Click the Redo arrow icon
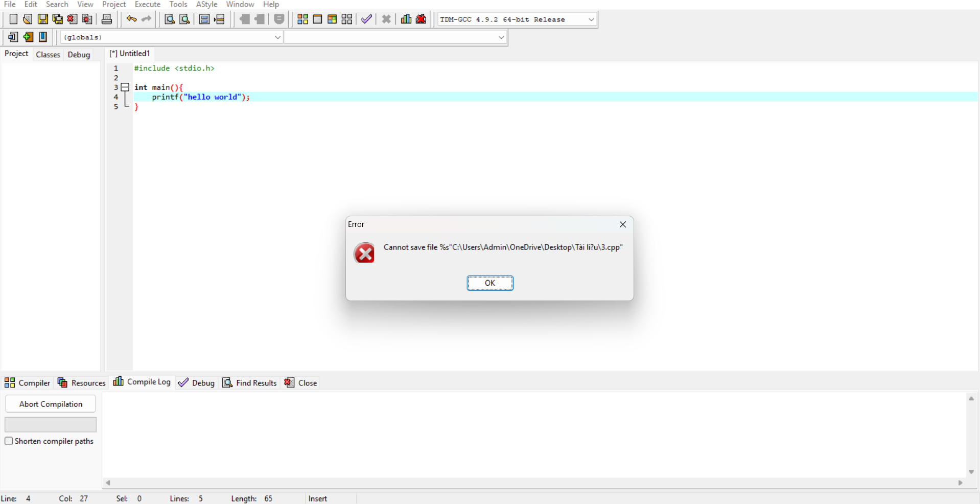Viewport: 980px width, 504px height. pos(147,19)
